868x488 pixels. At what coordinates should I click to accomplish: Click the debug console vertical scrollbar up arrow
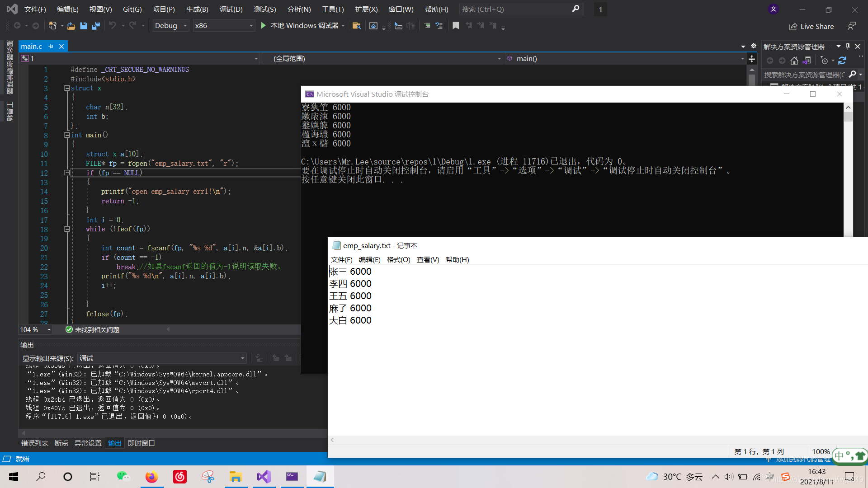pos(848,108)
